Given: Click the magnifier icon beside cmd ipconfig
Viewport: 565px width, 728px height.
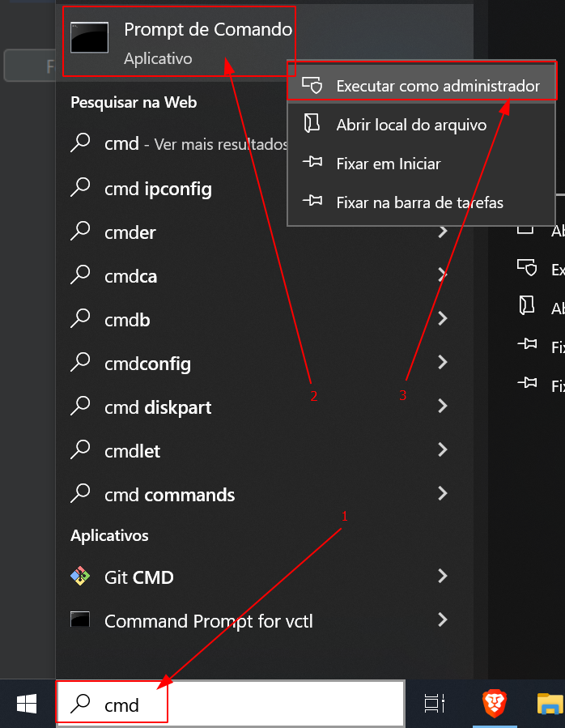Looking at the screenshot, I should coord(80,189).
